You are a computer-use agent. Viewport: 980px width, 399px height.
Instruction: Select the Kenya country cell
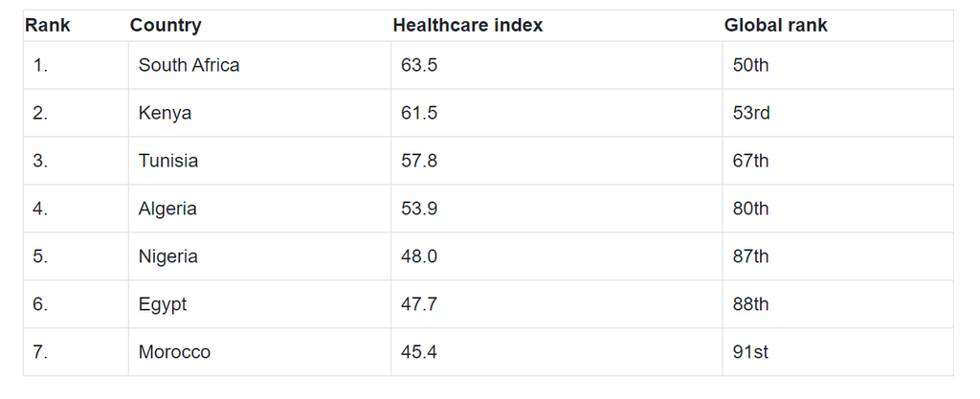point(165,113)
